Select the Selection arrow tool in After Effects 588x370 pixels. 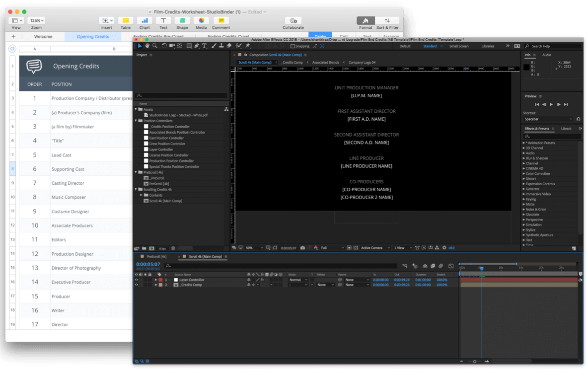pyautogui.click(x=140, y=46)
